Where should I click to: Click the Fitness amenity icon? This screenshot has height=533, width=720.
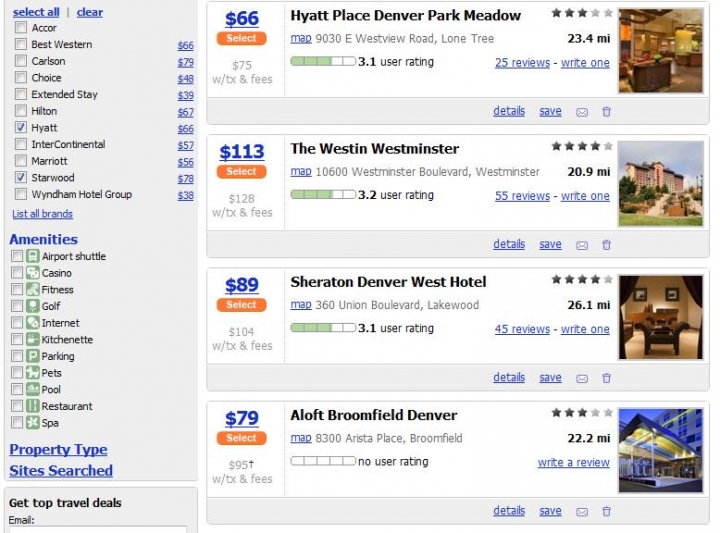pos(33,289)
